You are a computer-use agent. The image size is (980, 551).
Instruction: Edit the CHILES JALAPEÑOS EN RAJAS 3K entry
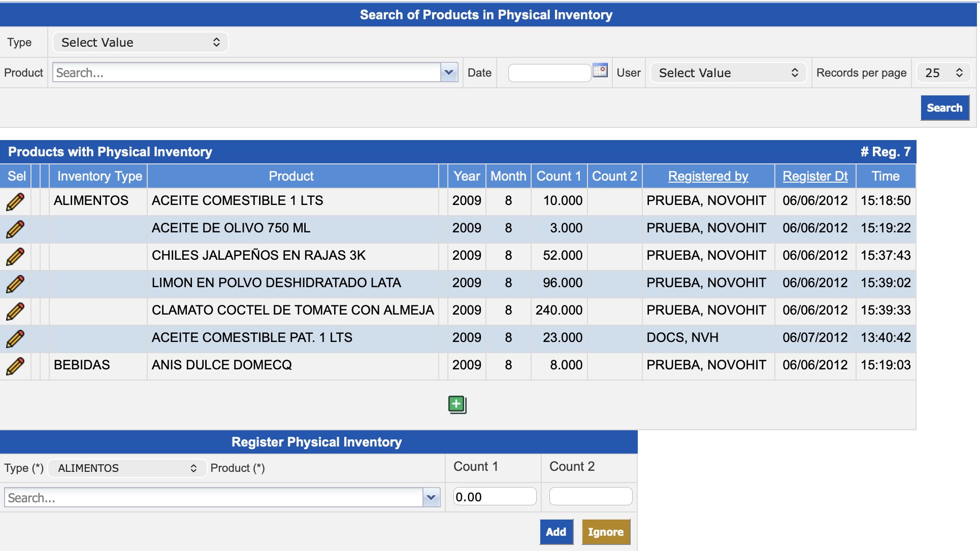tap(15, 256)
